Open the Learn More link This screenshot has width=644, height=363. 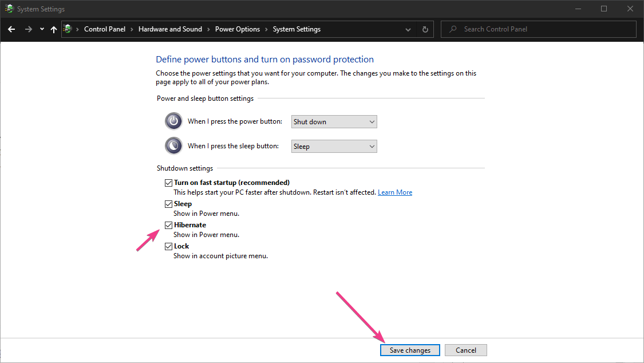pos(394,192)
